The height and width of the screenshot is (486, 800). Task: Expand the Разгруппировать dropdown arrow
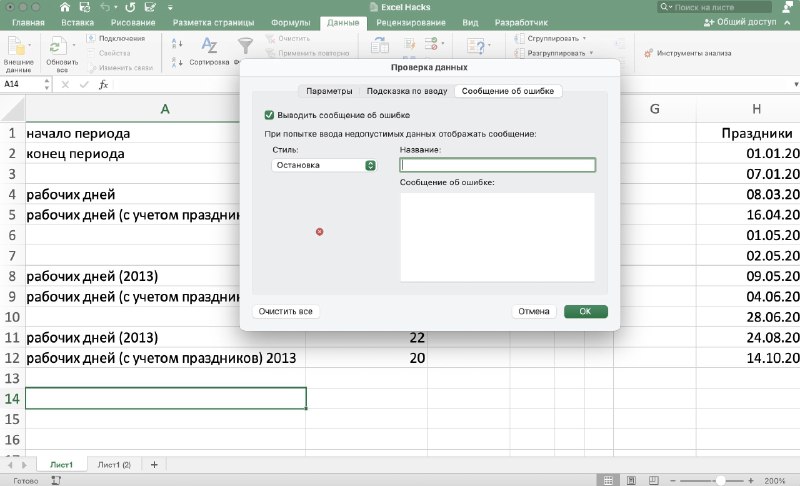coord(591,53)
